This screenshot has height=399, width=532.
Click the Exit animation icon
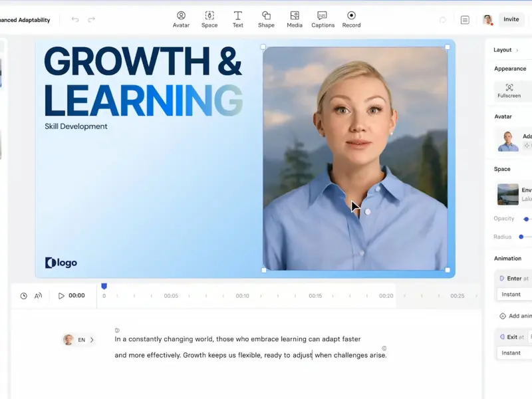click(502, 337)
